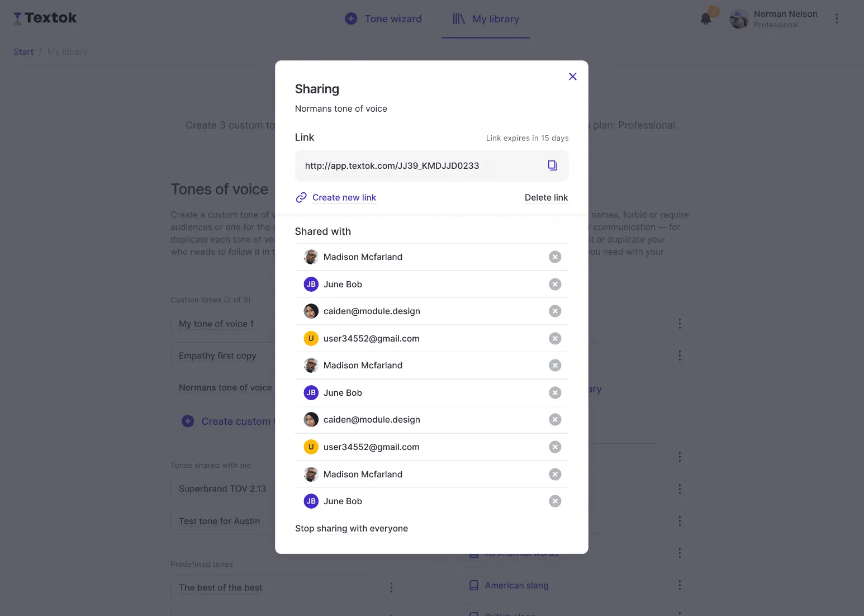Open options menu for The best of the best
Viewport: 864px width, 616px height.
tap(391, 587)
